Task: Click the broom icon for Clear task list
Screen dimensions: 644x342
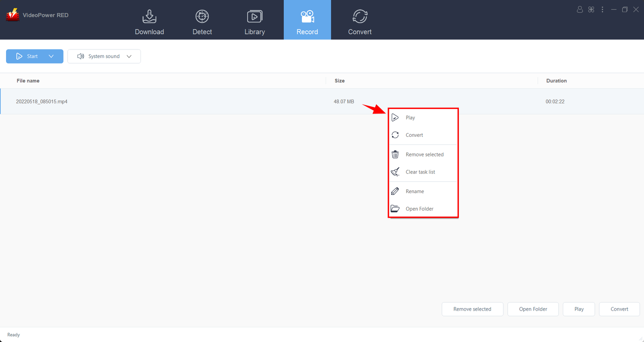Action: 395,172
